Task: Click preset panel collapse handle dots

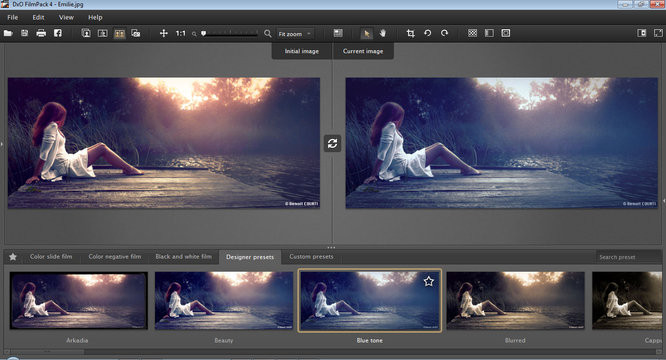Action: pos(331,247)
